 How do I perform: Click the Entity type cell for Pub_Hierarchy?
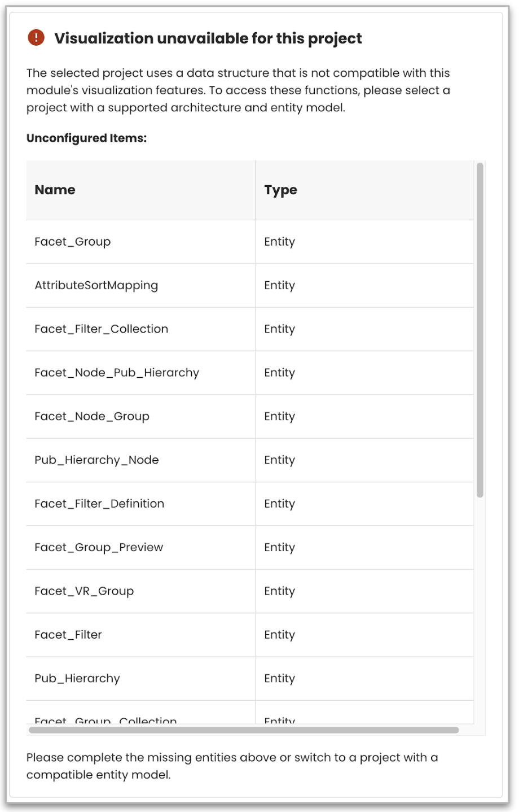tap(279, 678)
